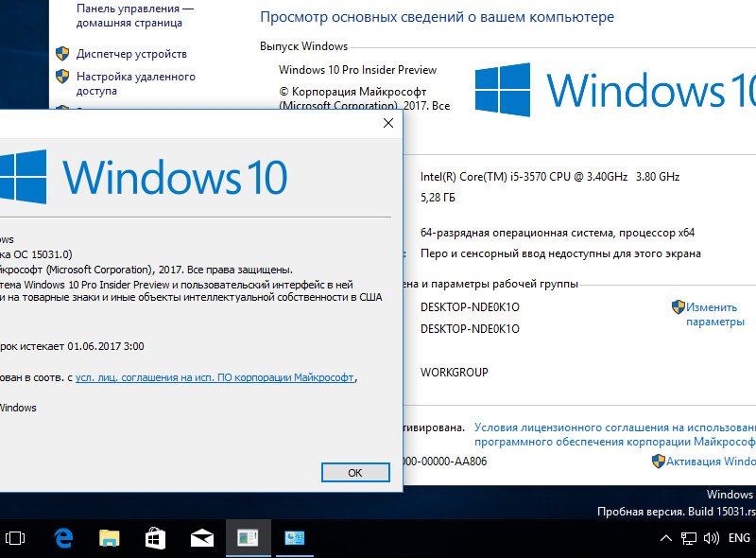Screen dimensions: 756x558
Task: Open the Windows Store taskbar icon
Action: pos(155,538)
